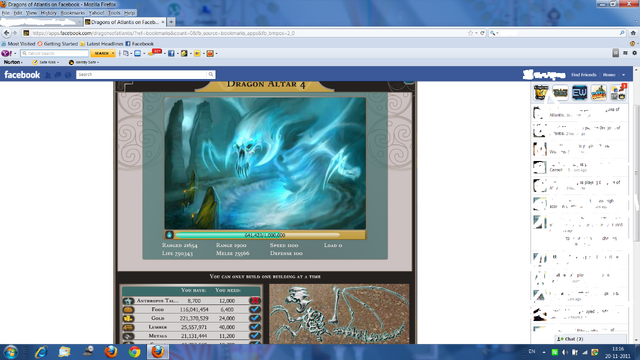Screen dimensions: 640x360
Task: Open the EW game bookmark icon
Action: (x=579, y=93)
